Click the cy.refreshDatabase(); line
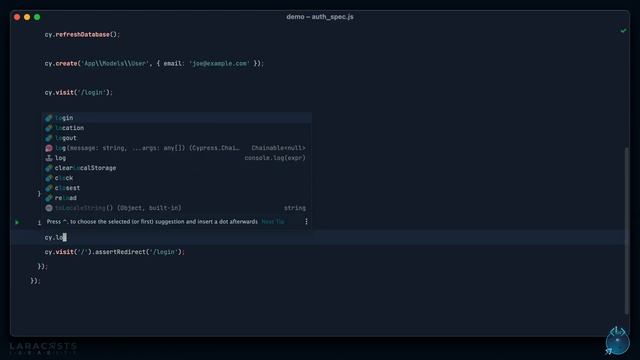640x360 pixels. pyautogui.click(x=82, y=35)
